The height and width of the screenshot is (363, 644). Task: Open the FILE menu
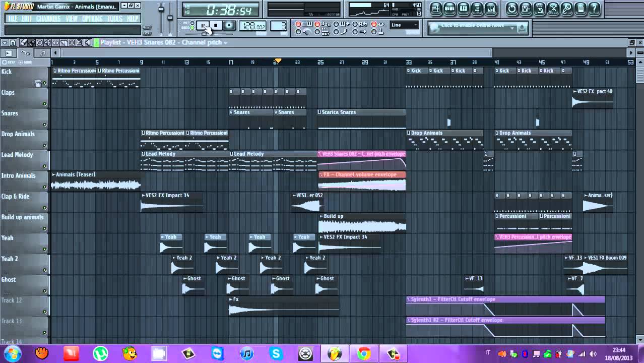pyautogui.click(x=13, y=19)
